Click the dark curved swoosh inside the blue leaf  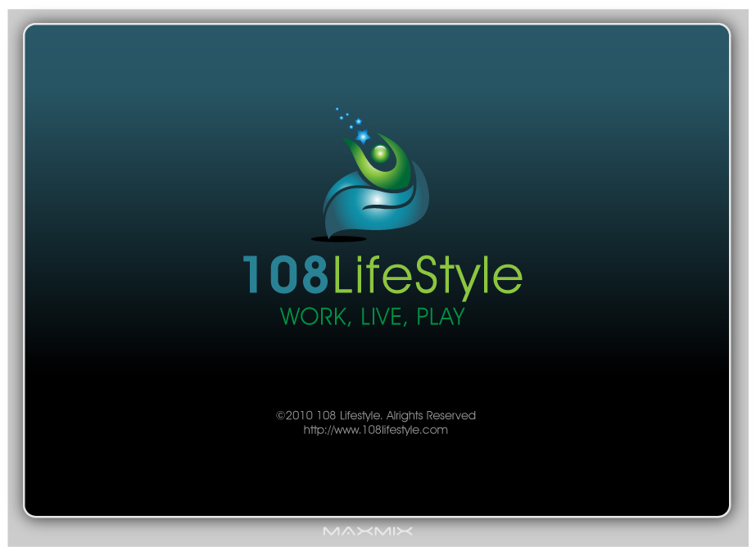pyautogui.click(x=385, y=205)
